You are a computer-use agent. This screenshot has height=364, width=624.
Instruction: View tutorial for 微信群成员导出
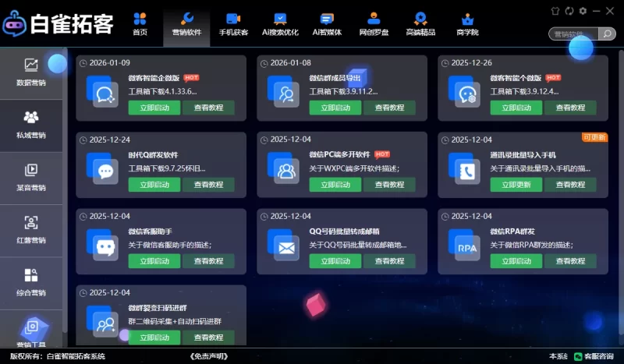tap(389, 108)
